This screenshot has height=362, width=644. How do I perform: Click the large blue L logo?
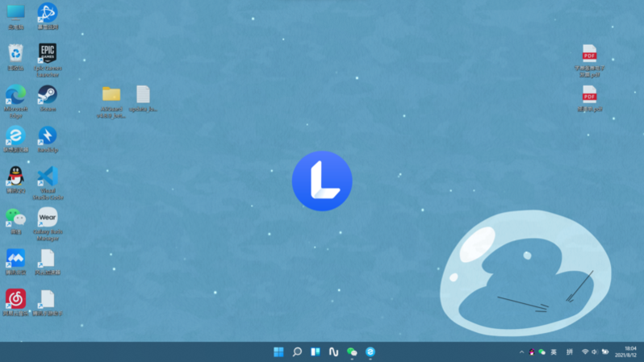tap(322, 181)
